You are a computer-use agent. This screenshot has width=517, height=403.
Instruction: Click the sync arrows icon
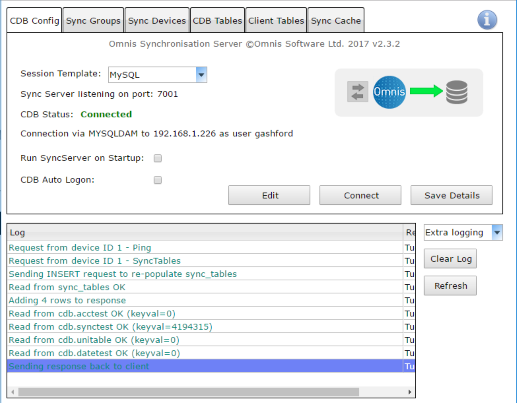[x=358, y=91]
